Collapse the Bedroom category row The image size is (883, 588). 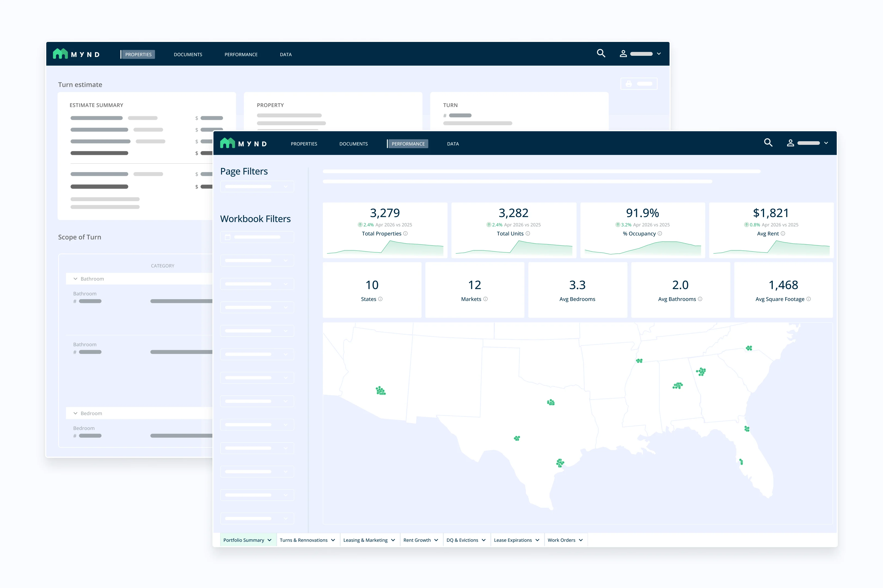[x=75, y=413]
